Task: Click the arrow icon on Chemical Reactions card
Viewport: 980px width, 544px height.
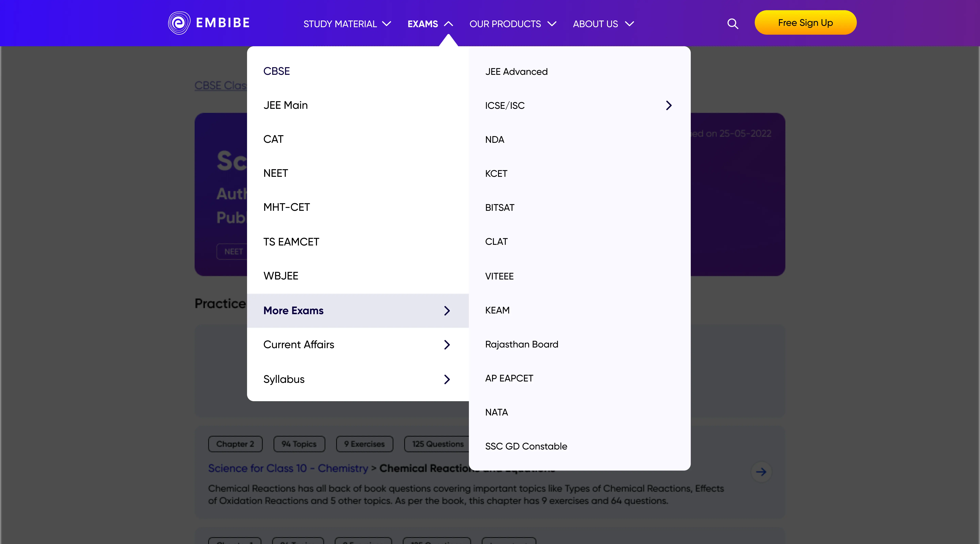Action: (x=761, y=472)
